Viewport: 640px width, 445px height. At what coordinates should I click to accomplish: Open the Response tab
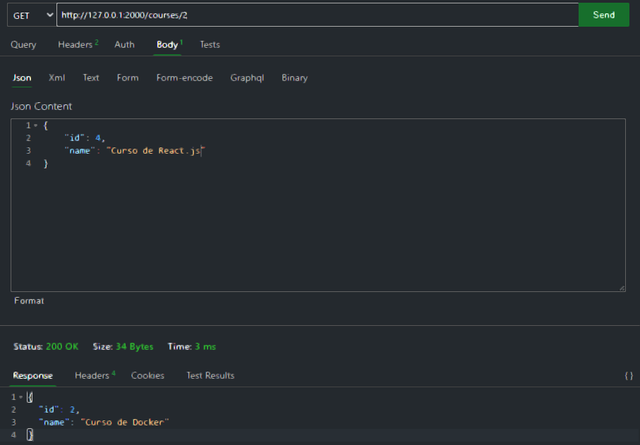(x=33, y=376)
